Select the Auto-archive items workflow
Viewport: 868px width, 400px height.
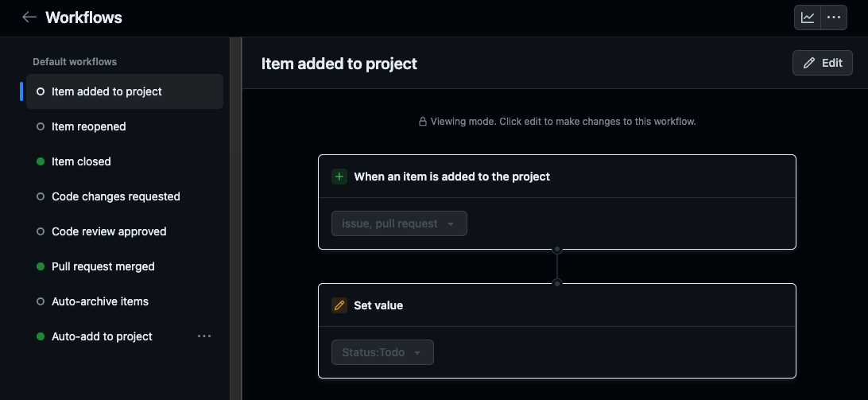(x=125, y=301)
